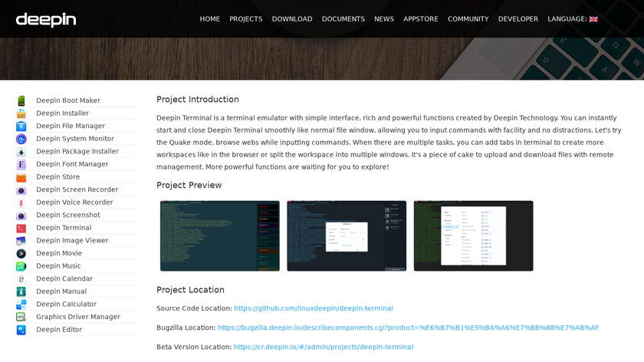Image resolution: width=644 pixels, height=362 pixels.
Task: Click the Deepin Movie icon
Action: pyautogui.click(x=21, y=253)
